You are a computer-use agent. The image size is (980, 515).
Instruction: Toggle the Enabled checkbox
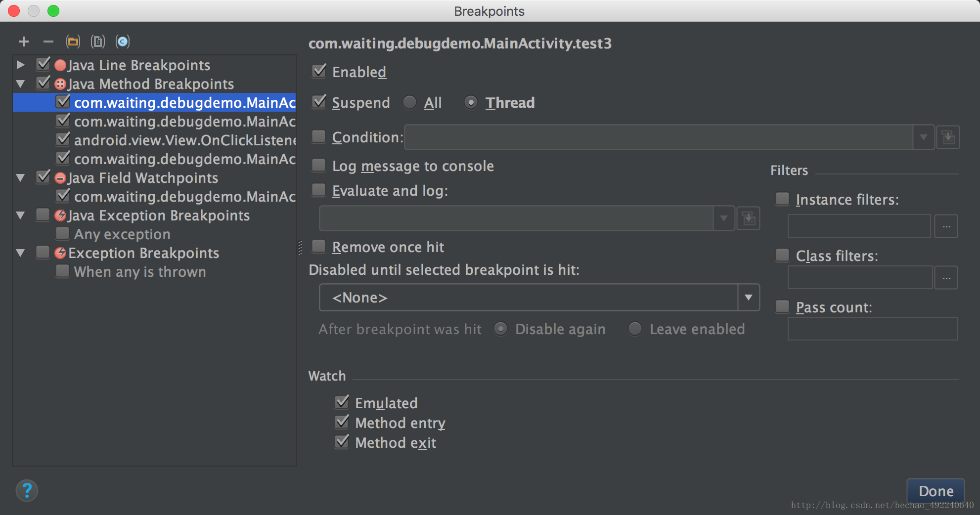(x=319, y=71)
